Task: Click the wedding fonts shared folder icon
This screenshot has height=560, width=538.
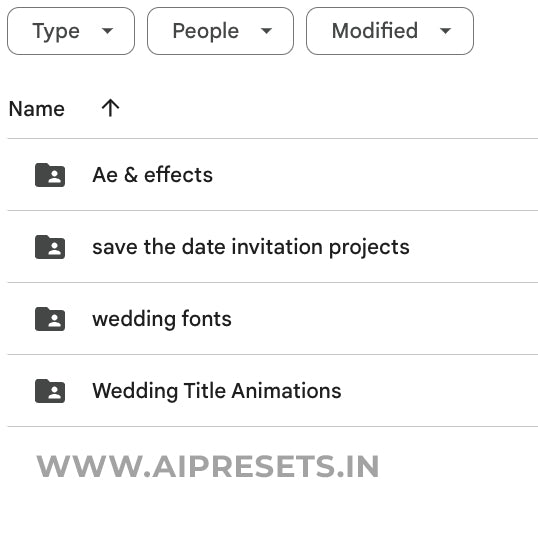Action: [x=50, y=319]
